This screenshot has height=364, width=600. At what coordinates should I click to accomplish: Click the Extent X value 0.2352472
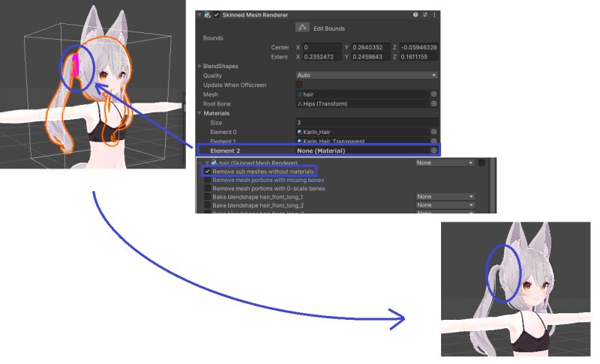(322, 57)
